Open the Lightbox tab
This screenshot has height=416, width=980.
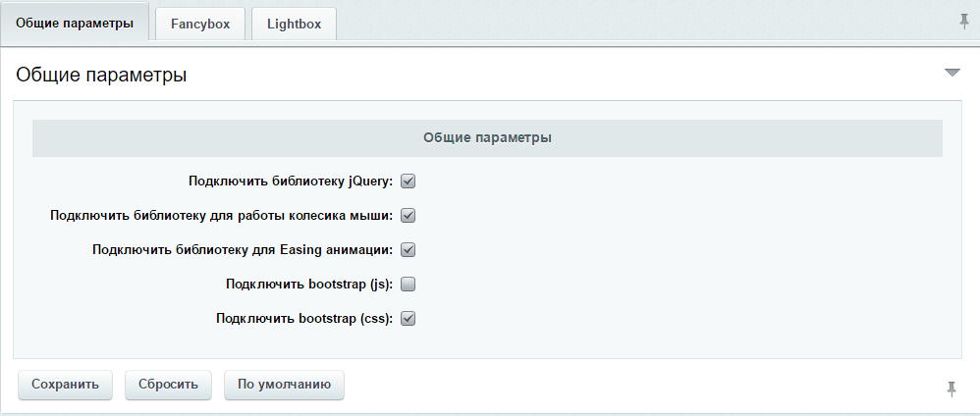tap(294, 24)
